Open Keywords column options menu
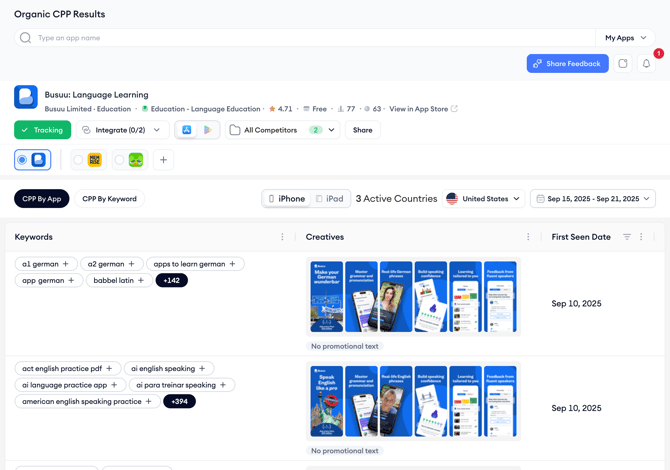 (x=282, y=237)
